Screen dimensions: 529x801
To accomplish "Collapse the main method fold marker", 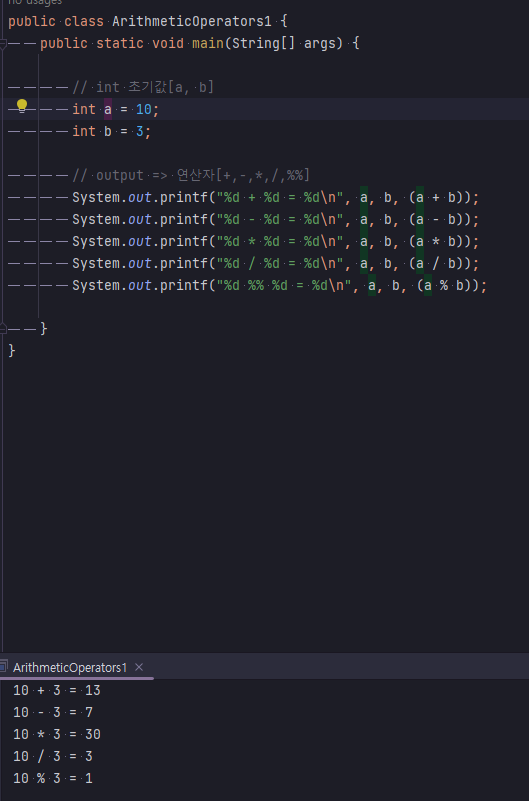I will 3,44.
